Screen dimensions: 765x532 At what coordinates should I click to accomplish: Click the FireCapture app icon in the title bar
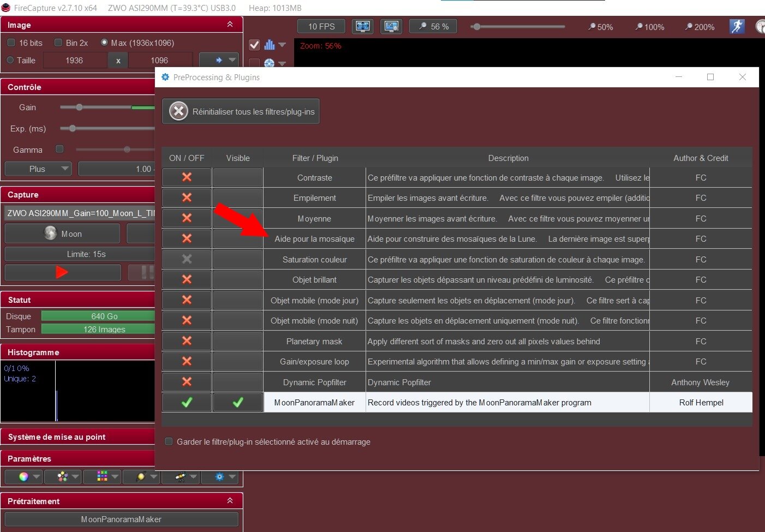[x=7, y=8]
